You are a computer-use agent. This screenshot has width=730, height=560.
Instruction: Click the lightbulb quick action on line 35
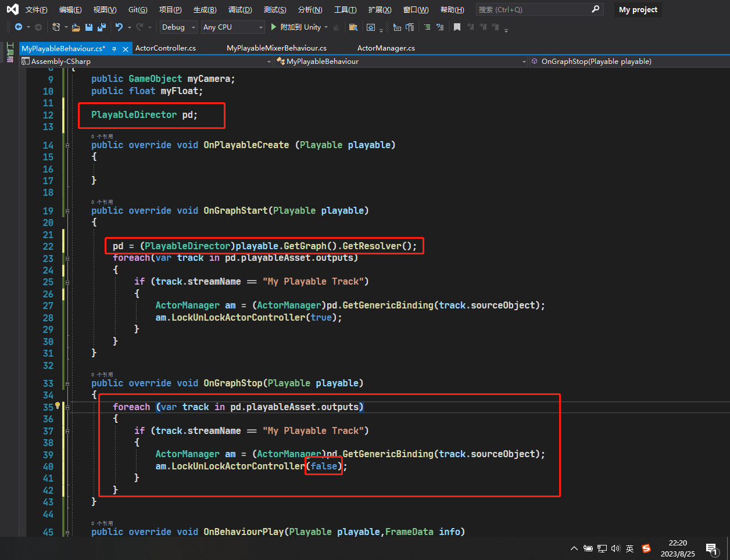[x=58, y=406]
